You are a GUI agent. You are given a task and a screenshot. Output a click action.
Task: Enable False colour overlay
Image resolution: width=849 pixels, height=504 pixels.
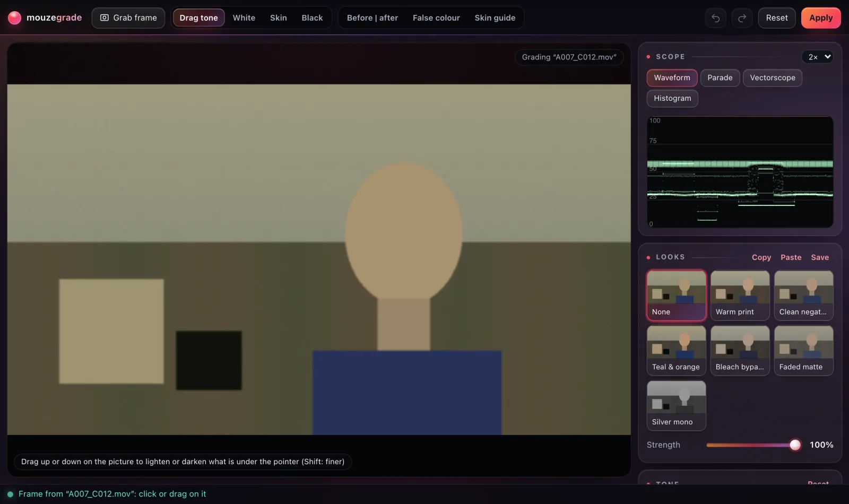(436, 18)
